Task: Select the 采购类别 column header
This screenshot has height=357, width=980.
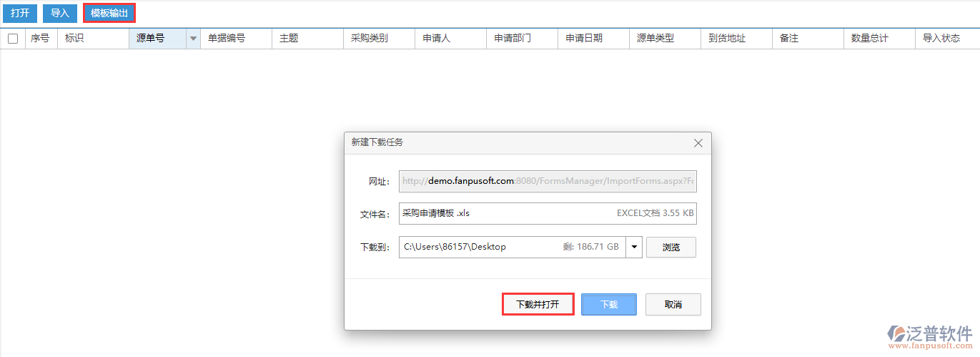Action: click(x=370, y=39)
